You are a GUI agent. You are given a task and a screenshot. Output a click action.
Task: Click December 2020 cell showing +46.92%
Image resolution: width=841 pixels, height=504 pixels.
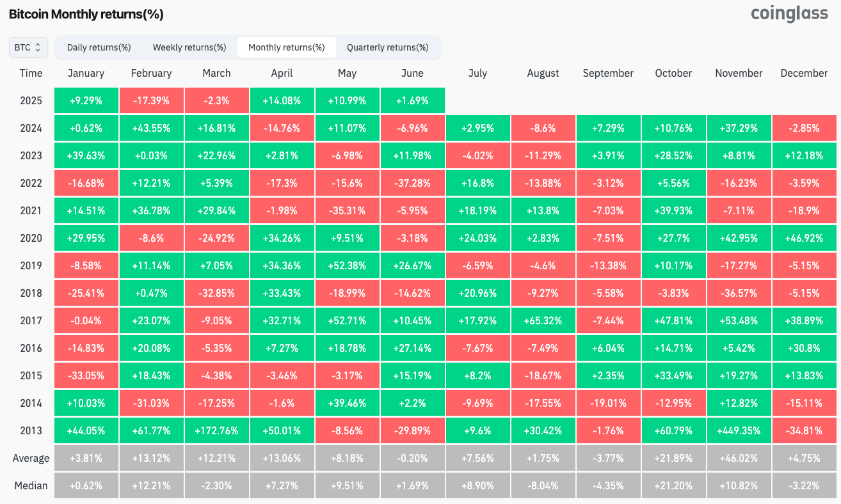tap(804, 238)
